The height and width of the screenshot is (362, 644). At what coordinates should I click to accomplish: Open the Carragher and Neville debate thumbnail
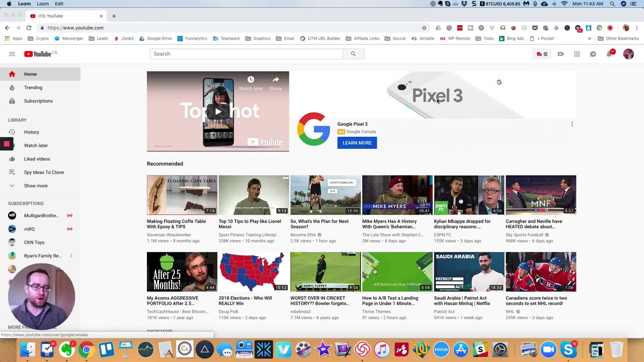[541, 195]
